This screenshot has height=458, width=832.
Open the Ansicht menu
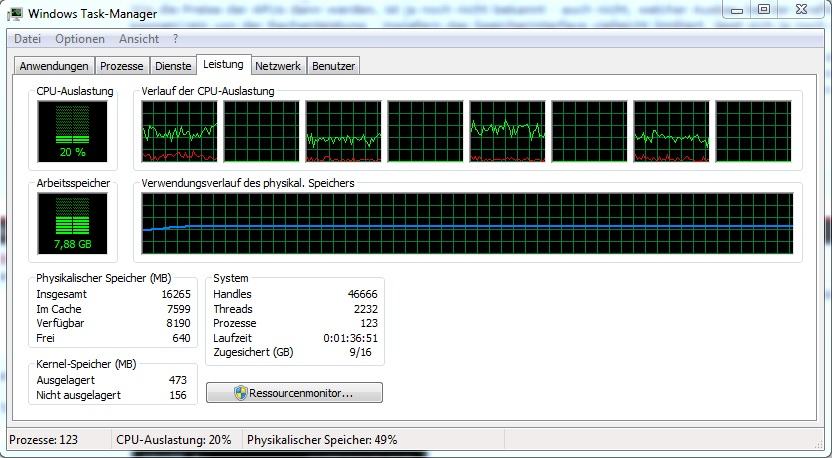138,39
